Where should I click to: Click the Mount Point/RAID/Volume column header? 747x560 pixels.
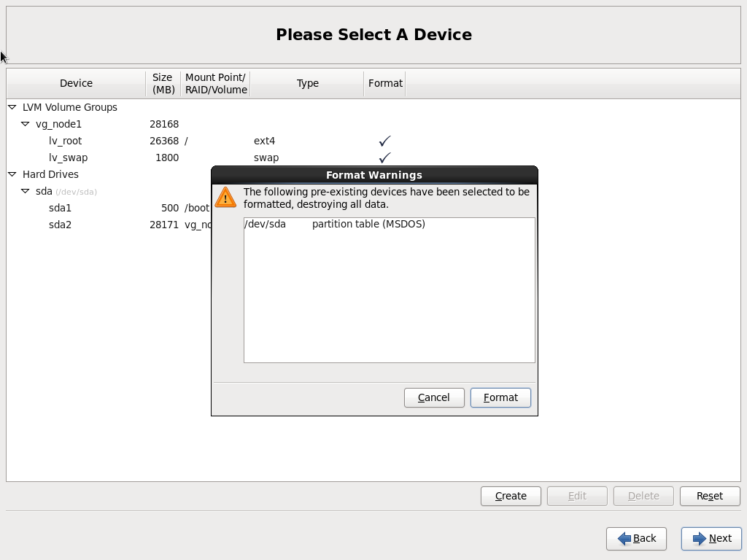click(x=216, y=83)
